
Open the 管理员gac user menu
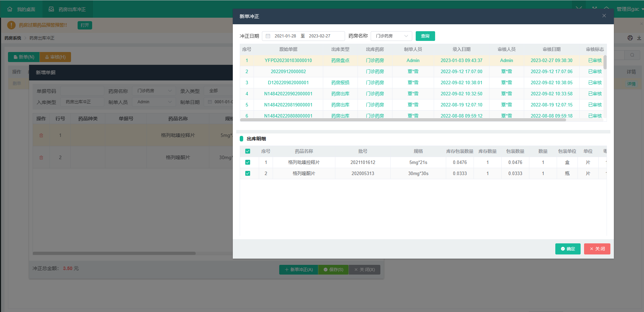coord(630,9)
